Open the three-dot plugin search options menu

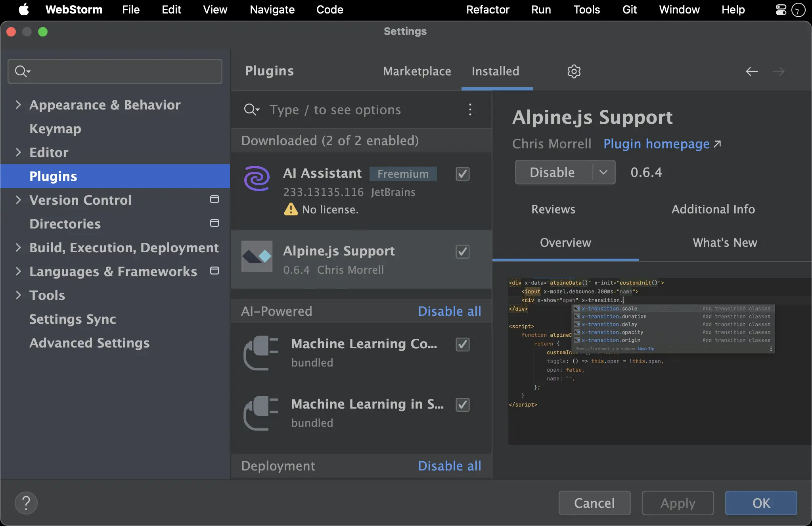click(x=470, y=109)
